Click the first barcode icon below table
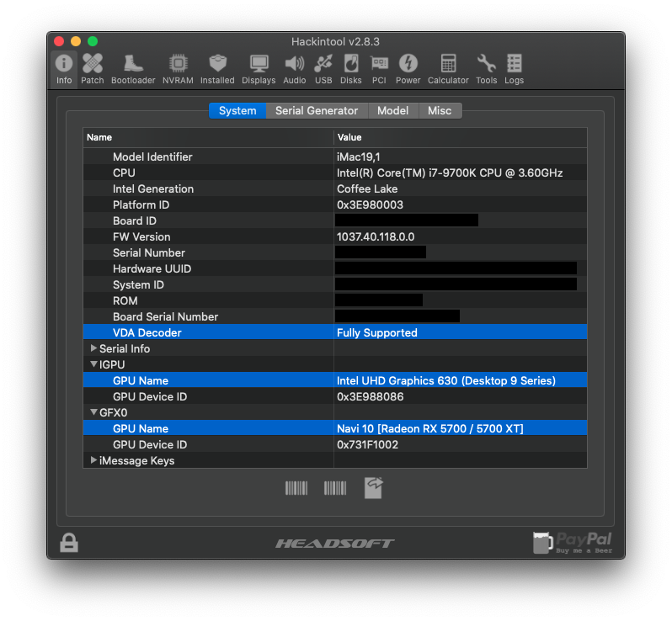Viewport: 672px width, 621px height. tap(296, 488)
